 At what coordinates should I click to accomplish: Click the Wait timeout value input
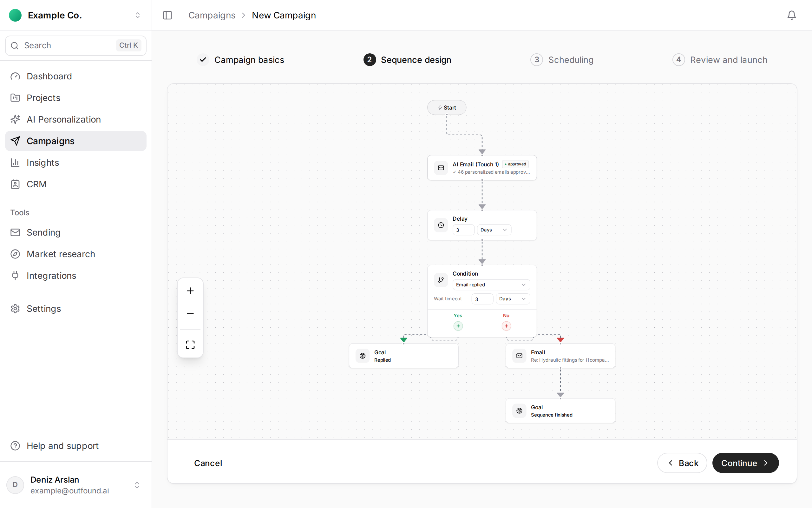(482, 299)
